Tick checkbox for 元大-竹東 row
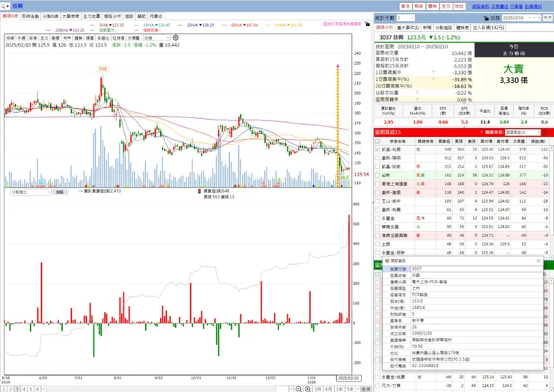 [x=377, y=386]
